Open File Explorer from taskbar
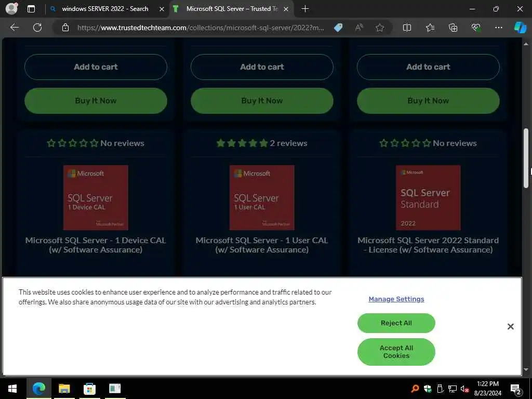 (64, 389)
